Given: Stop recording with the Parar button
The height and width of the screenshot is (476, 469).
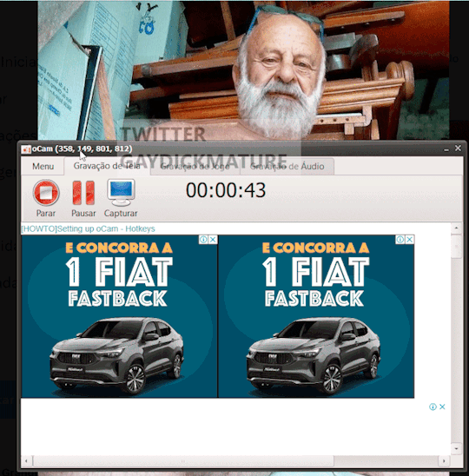Looking at the screenshot, I should [46, 198].
